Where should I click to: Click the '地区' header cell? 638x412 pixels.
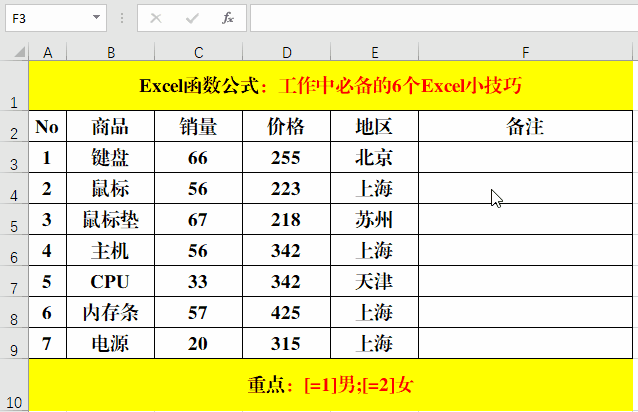coord(375,126)
